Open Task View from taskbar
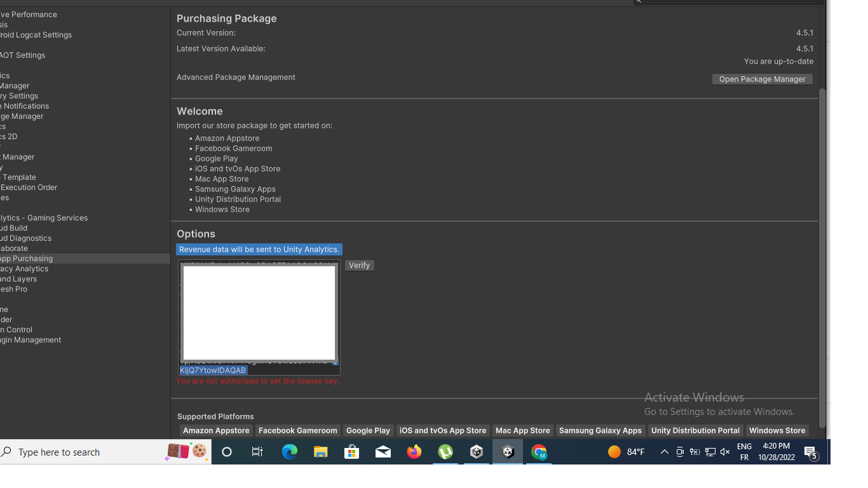The image size is (868, 488). click(257, 452)
